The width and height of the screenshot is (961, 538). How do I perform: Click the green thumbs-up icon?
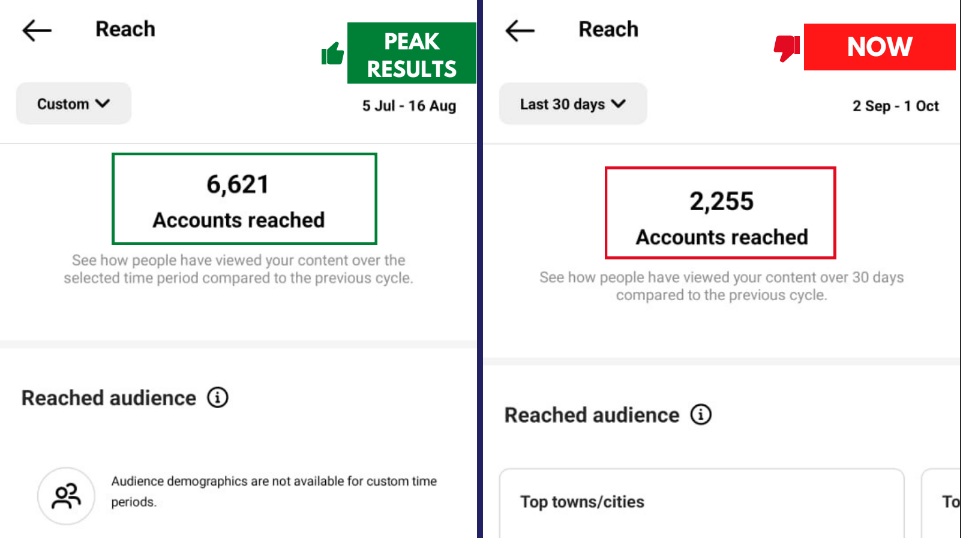tap(332, 54)
